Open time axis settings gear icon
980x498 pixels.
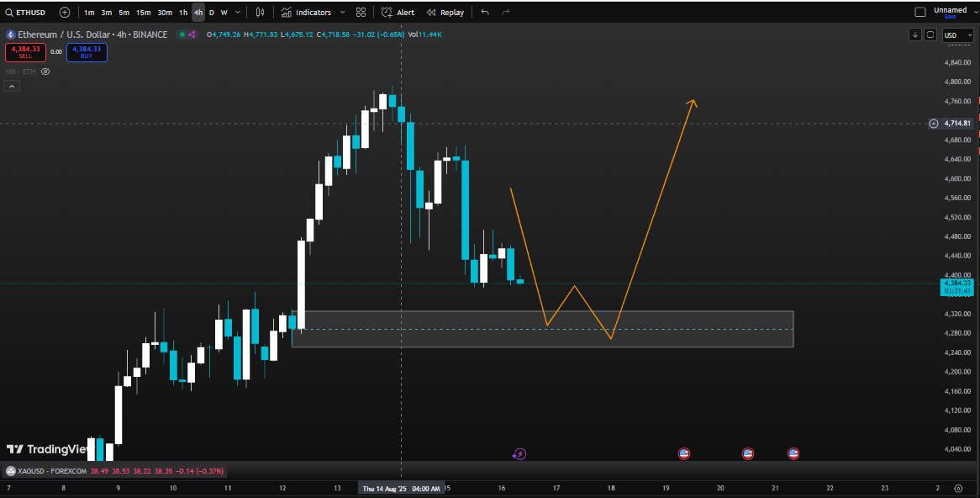point(958,489)
